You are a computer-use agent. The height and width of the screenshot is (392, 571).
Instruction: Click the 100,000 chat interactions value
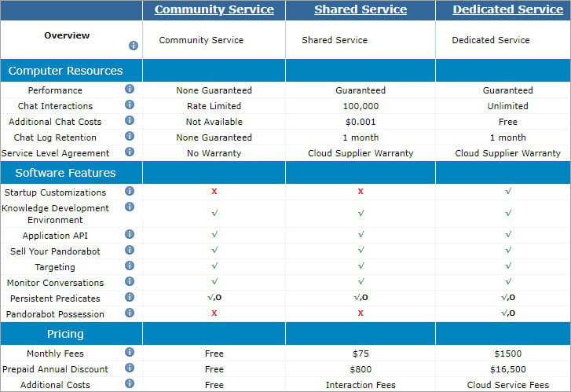point(361,106)
